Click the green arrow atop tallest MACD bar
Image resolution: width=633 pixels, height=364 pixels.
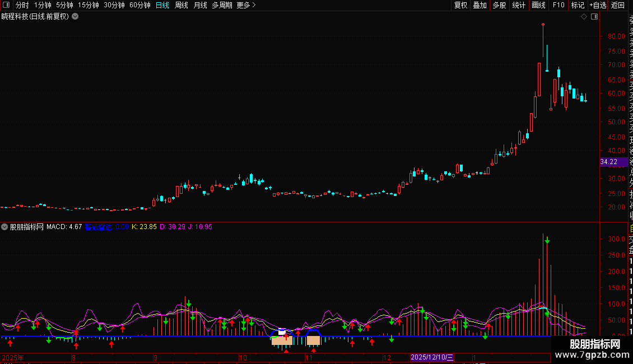pyautogui.click(x=547, y=240)
